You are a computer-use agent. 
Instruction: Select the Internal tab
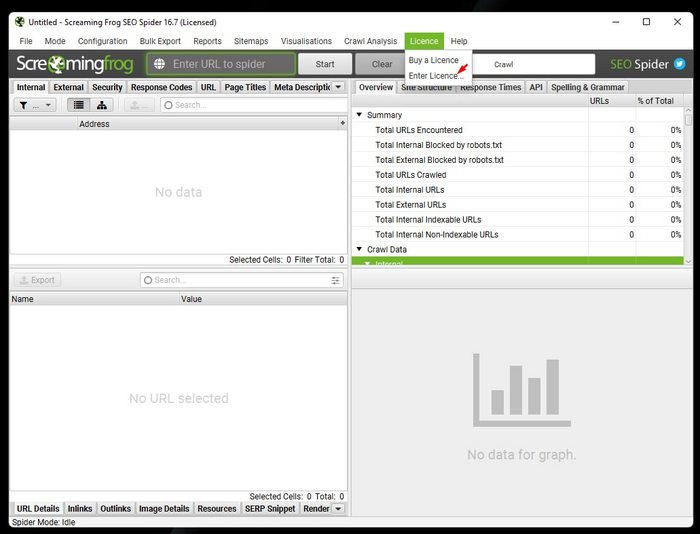[x=31, y=87]
